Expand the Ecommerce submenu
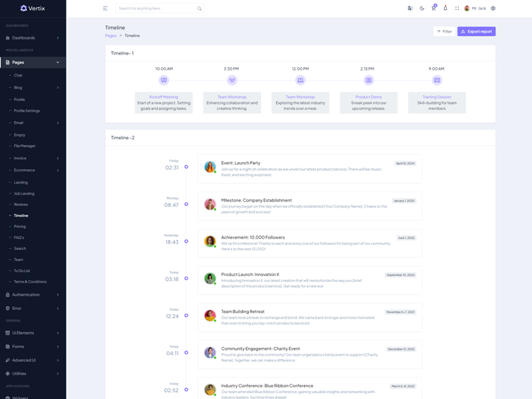 pos(33,170)
